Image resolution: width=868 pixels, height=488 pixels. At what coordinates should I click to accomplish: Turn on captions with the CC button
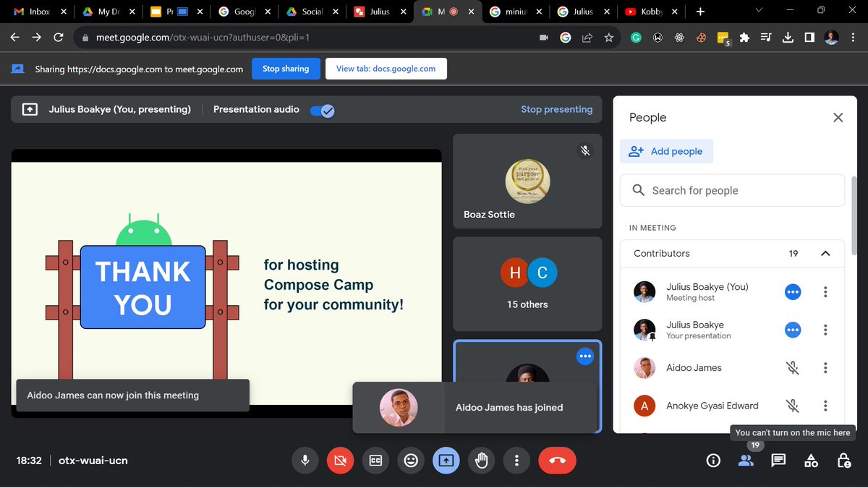[375, 461]
